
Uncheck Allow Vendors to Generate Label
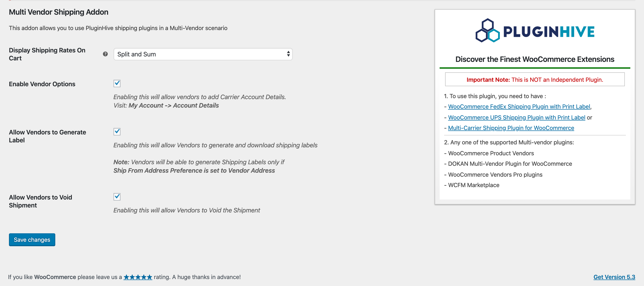click(x=117, y=131)
